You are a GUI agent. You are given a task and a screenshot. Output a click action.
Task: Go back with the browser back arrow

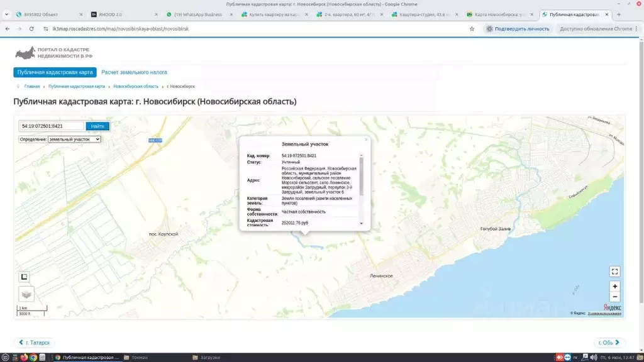click(8, 29)
